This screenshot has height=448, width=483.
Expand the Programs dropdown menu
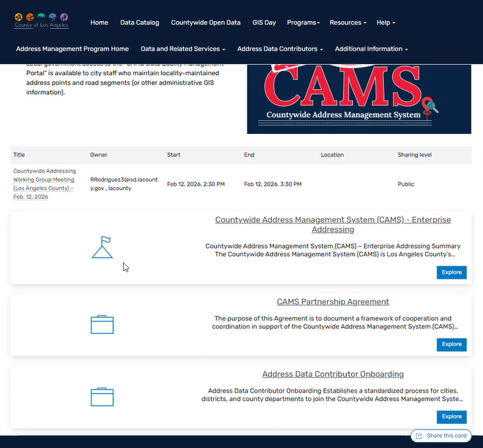pos(303,23)
